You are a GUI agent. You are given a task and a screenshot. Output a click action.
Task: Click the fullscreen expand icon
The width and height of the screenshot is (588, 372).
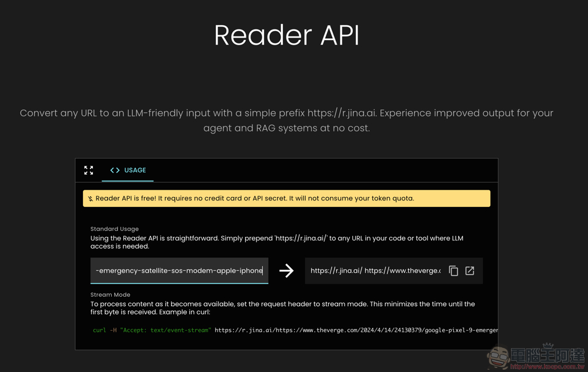pyautogui.click(x=89, y=170)
